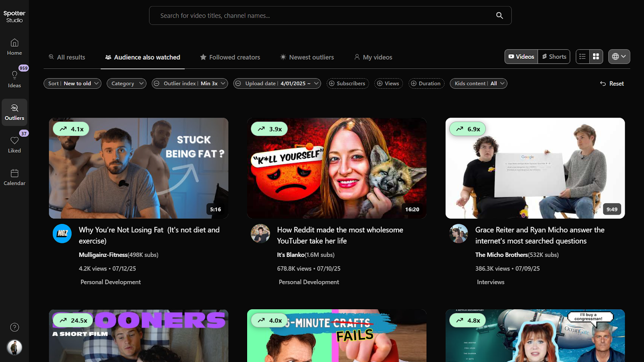Click the search magnifier icon
The height and width of the screenshot is (362, 644).
point(500,15)
